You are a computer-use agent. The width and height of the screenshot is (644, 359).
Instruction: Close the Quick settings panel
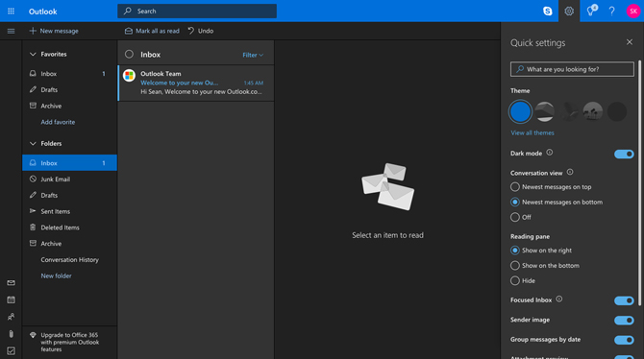pos(630,42)
